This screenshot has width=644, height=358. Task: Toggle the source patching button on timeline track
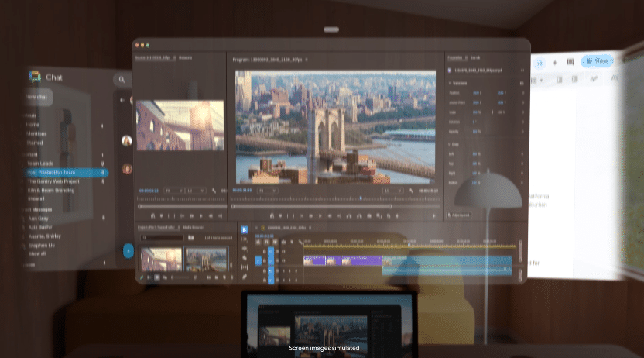coord(259,260)
